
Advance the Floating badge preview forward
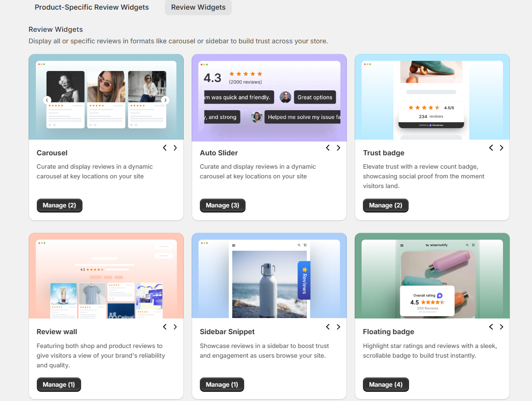(501, 327)
